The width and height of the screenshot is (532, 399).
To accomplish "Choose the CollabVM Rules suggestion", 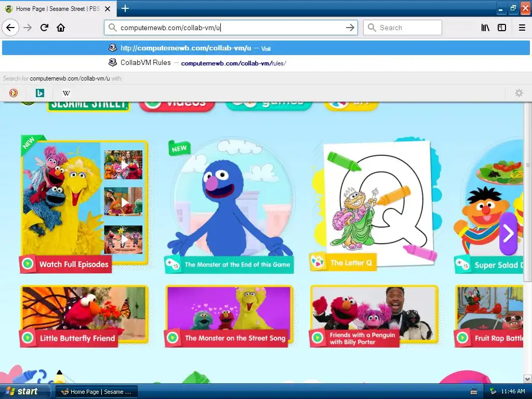I will point(266,63).
